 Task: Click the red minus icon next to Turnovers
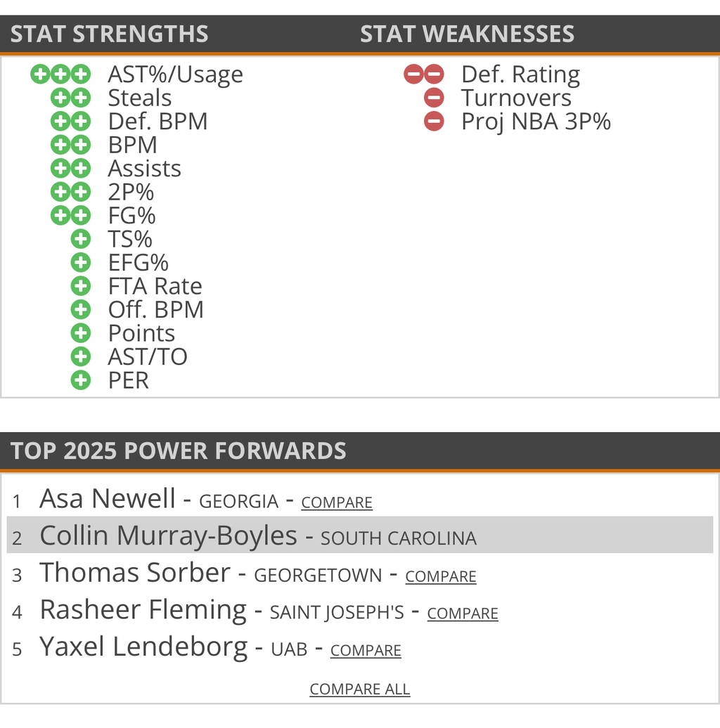[434, 98]
